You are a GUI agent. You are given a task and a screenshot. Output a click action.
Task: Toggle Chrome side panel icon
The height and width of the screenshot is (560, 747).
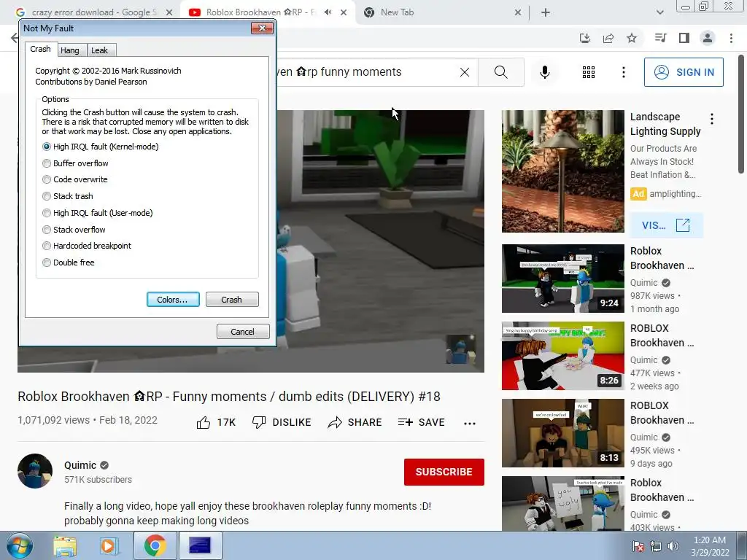[684, 38]
